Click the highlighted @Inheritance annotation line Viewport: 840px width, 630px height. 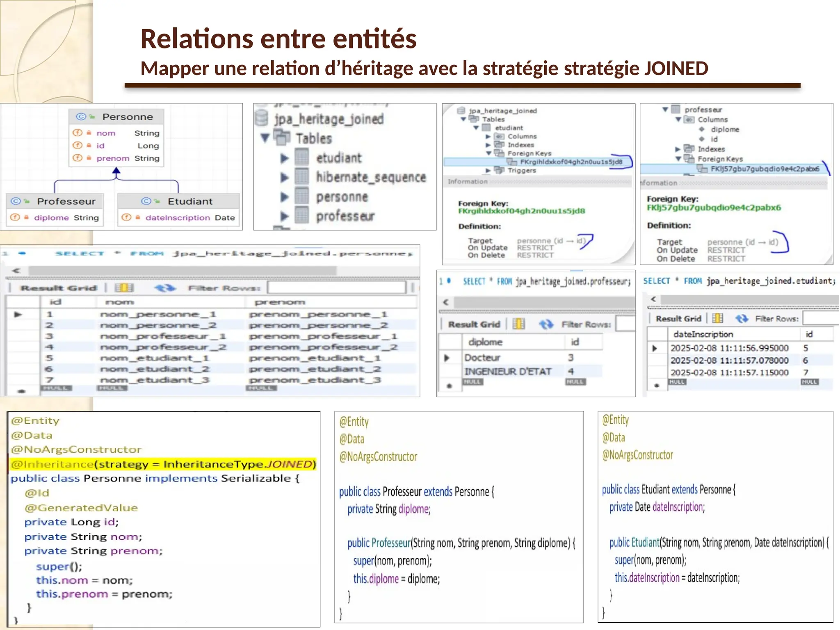point(163,464)
